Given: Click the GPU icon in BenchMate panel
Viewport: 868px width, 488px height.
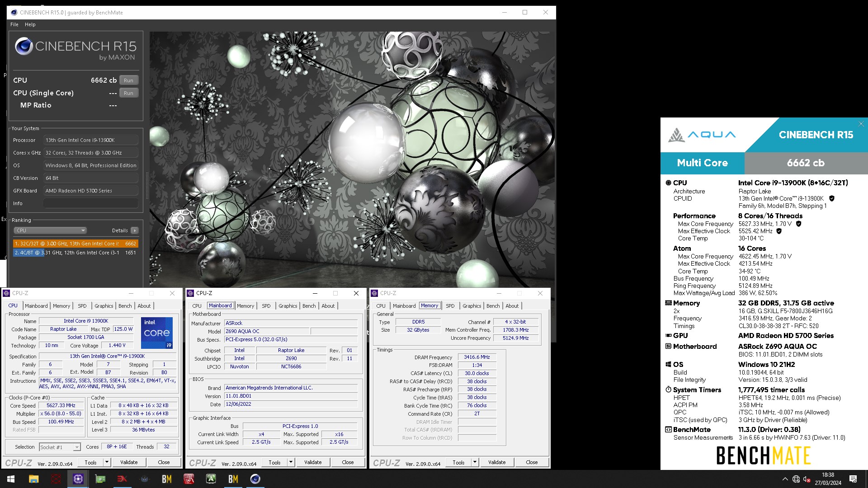Looking at the screenshot, I should pos(668,336).
